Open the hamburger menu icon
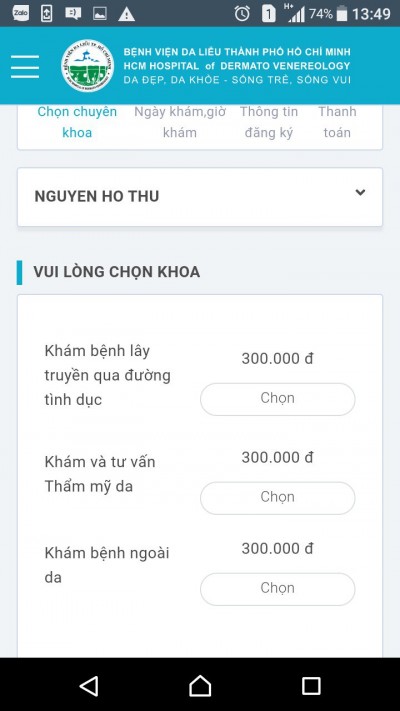 pos(25,67)
